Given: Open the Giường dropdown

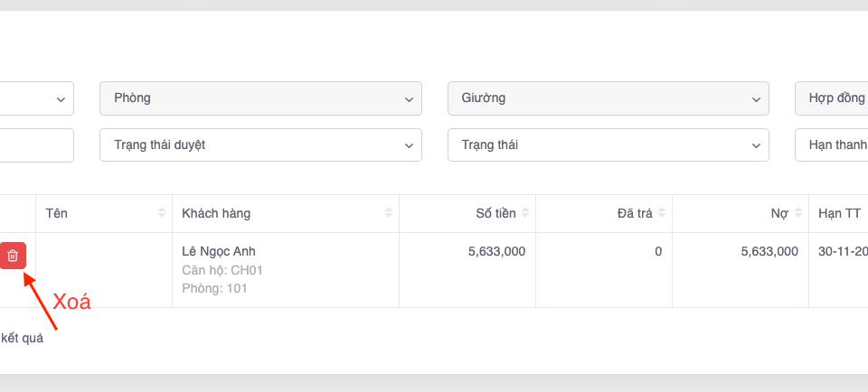Looking at the screenshot, I should (608, 98).
